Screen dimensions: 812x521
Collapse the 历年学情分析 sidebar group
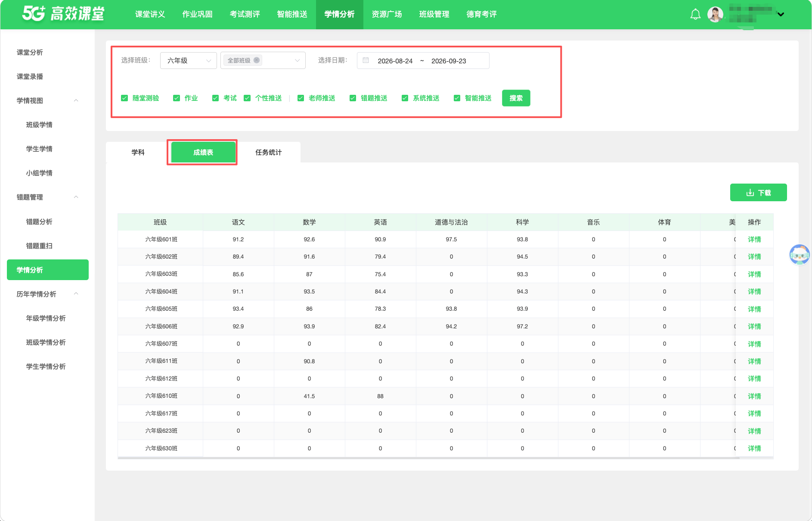tap(76, 294)
